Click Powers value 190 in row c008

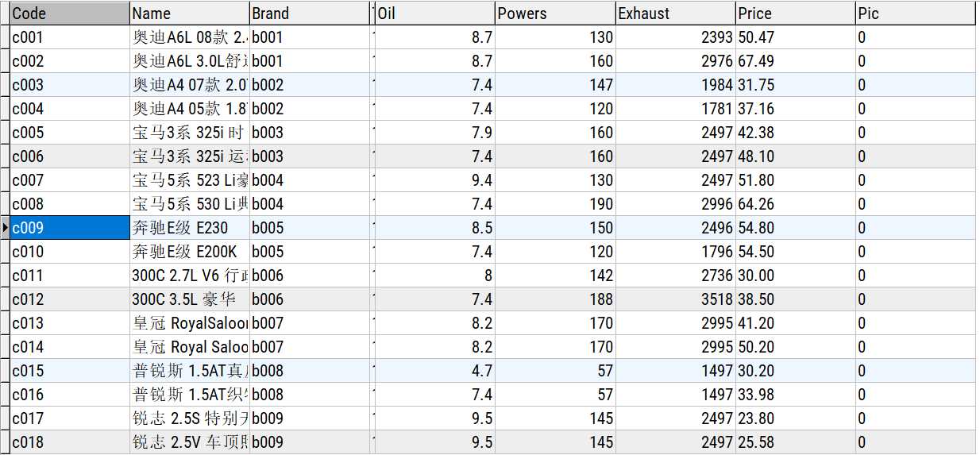[556, 204]
